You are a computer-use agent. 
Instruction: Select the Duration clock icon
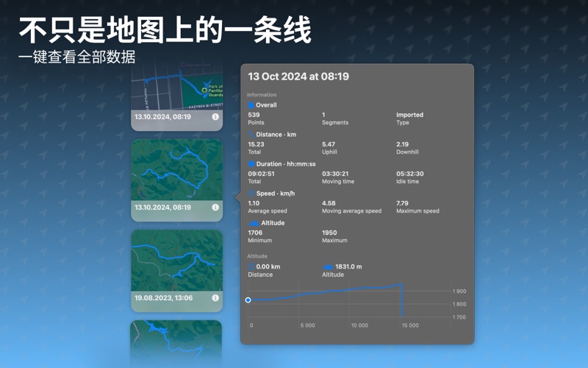251,163
